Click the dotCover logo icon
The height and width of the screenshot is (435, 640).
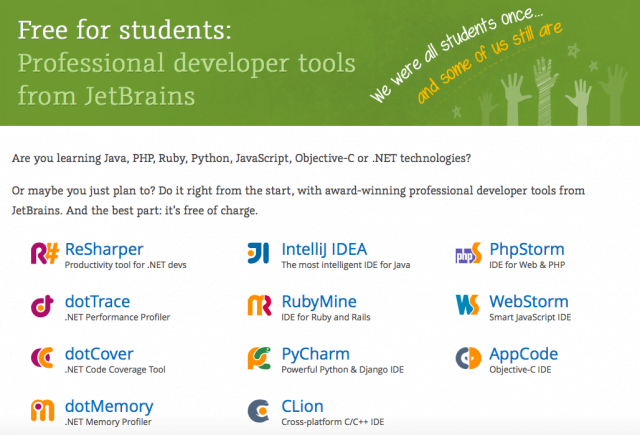[44, 359]
